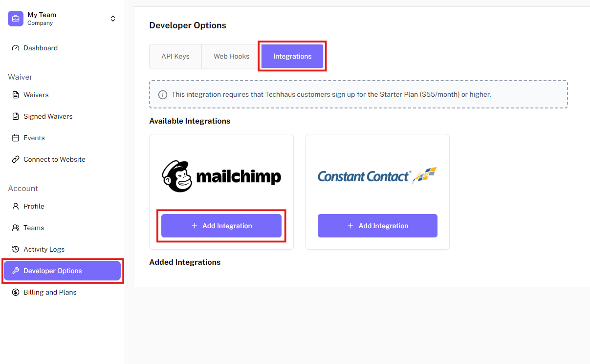Click the info icon in the notice
590x364 pixels.
coord(163,94)
